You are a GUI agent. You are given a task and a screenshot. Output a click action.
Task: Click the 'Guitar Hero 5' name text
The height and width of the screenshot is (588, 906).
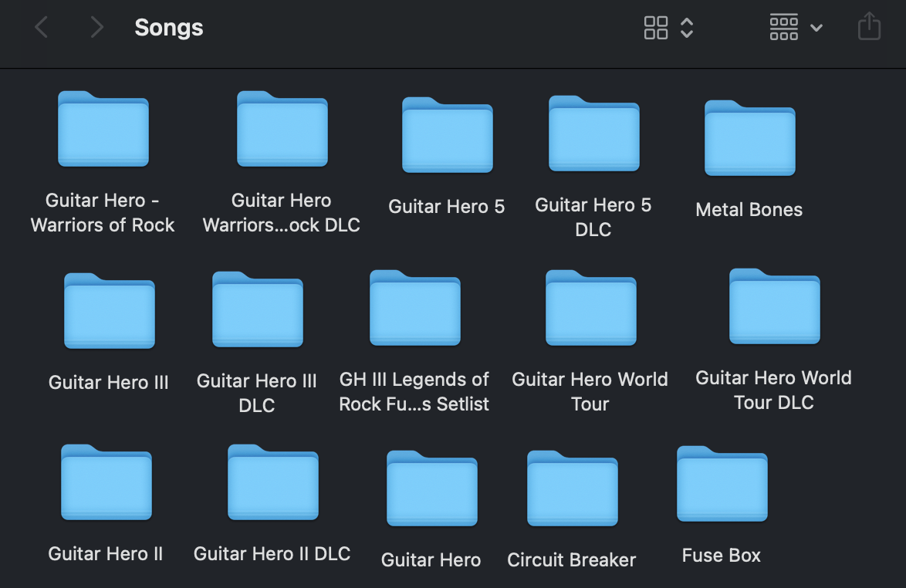(x=447, y=206)
